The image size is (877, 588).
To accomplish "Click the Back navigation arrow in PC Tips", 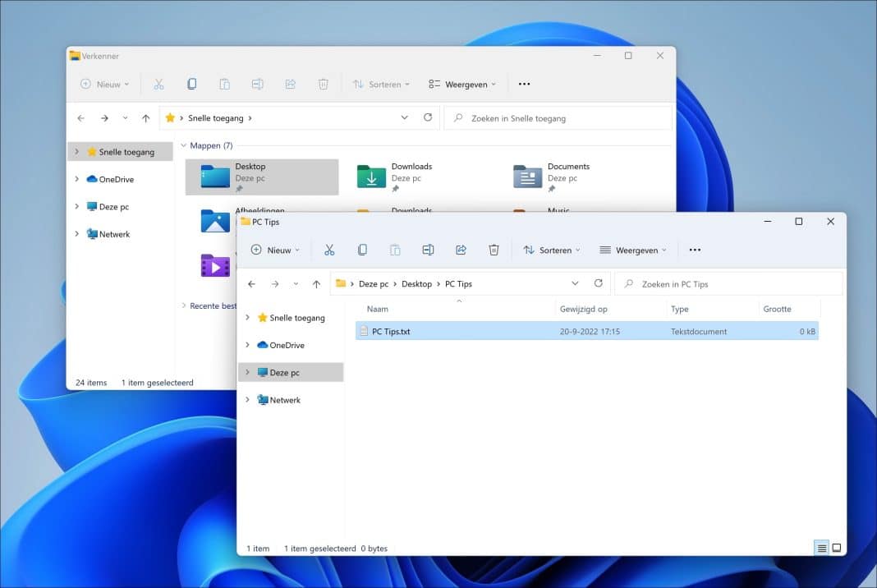I will 252,283.
